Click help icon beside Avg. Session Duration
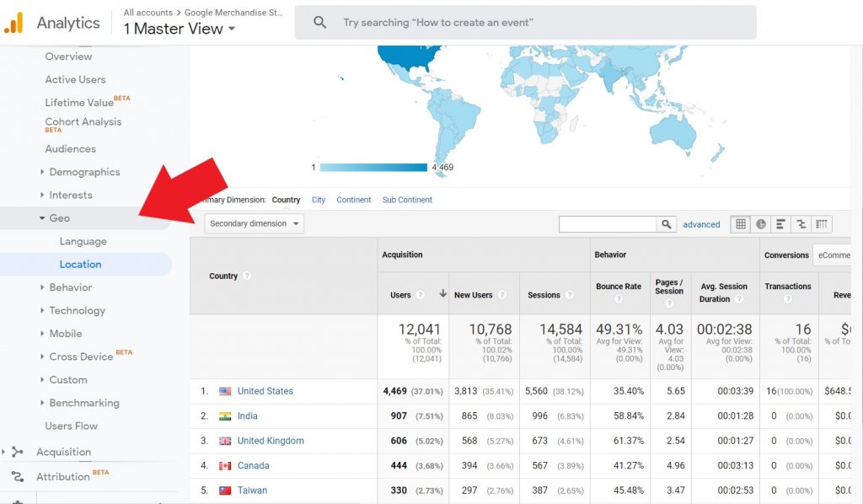The height and width of the screenshot is (504, 863). [x=739, y=298]
